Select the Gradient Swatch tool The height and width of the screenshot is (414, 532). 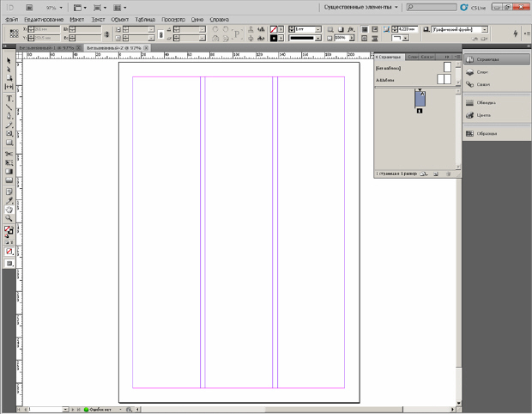click(9, 172)
